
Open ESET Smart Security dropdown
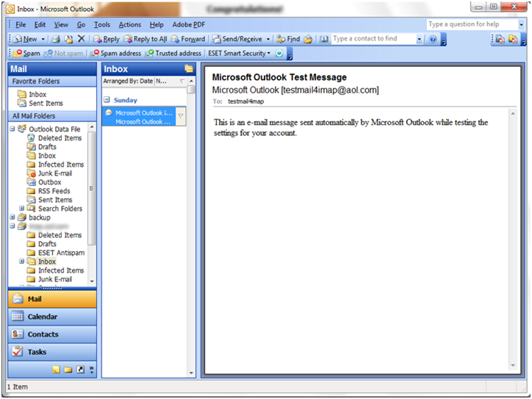[240, 53]
